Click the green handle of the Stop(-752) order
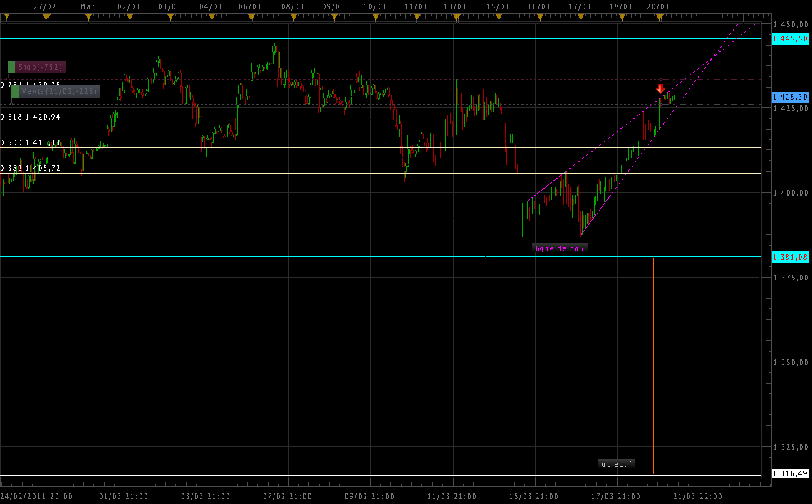Image resolution: width=812 pixels, height=504 pixels. pyautogui.click(x=11, y=67)
